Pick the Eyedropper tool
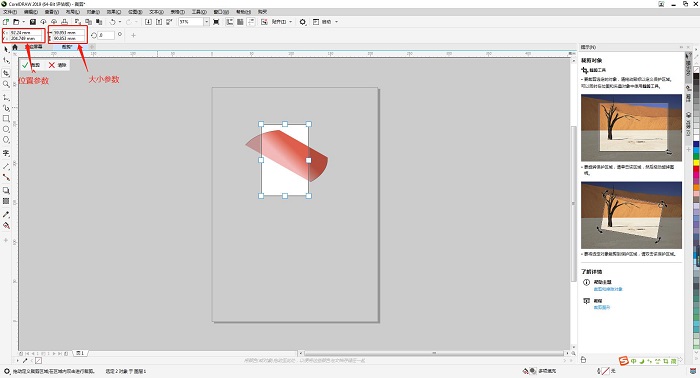This screenshot has height=378, width=700. tap(6, 214)
